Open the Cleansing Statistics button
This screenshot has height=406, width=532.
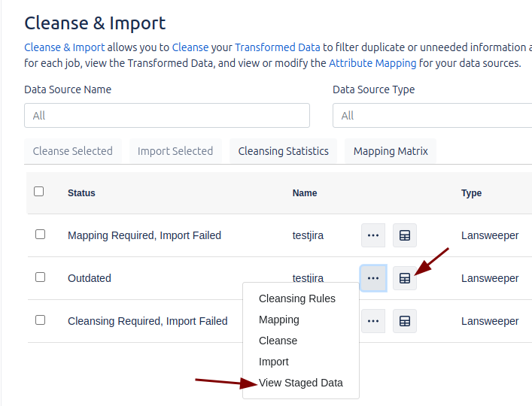pyautogui.click(x=284, y=151)
